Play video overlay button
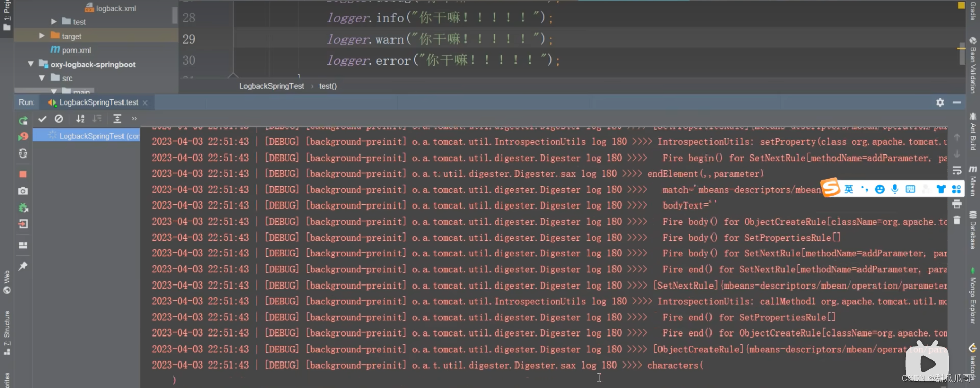 tap(927, 364)
